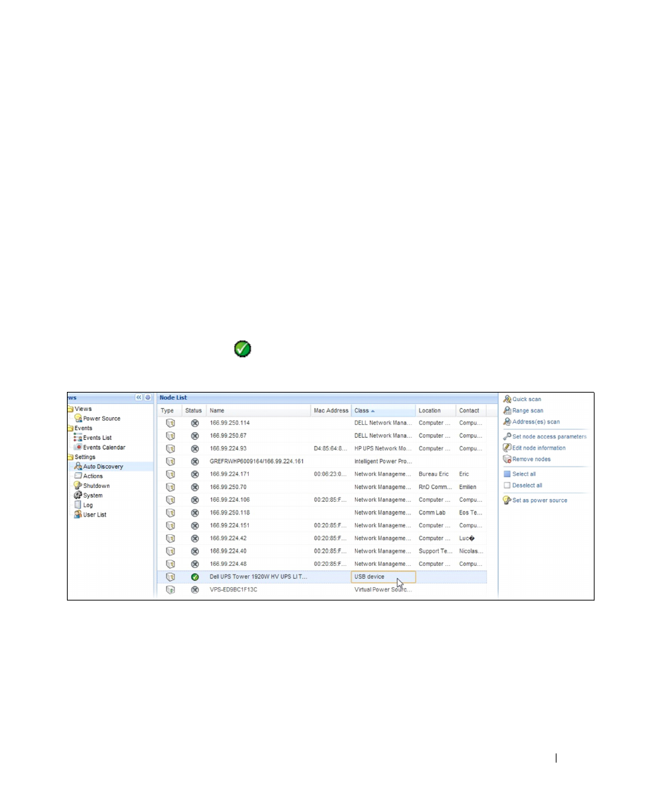This screenshot has width=672, height=807.
Task: Click the type icon of node 166.99.224.171
Action: (x=170, y=474)
